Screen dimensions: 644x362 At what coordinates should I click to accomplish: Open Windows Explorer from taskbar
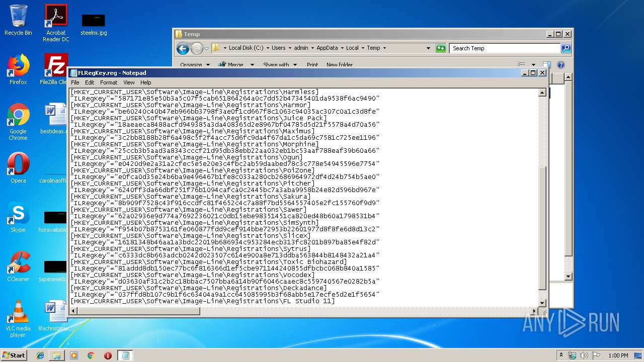[x=57, y=355]
